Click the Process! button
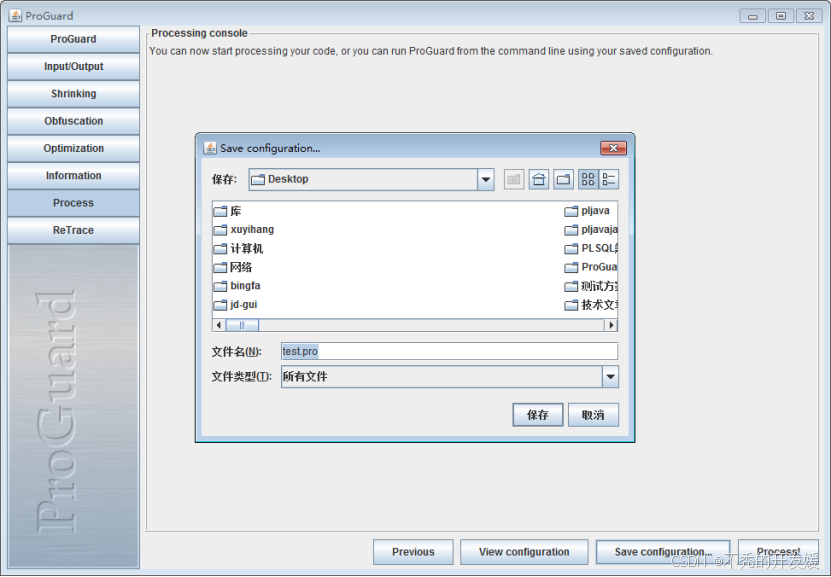 778,552
